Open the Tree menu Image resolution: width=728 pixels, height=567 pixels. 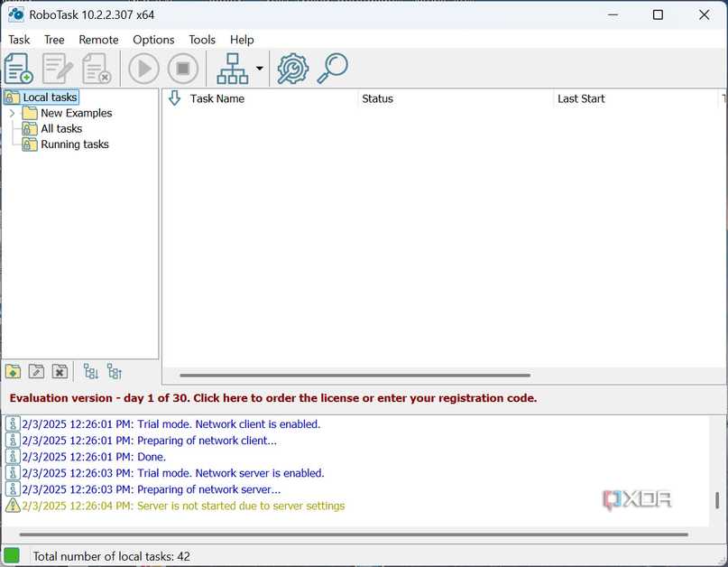(54, 40)
